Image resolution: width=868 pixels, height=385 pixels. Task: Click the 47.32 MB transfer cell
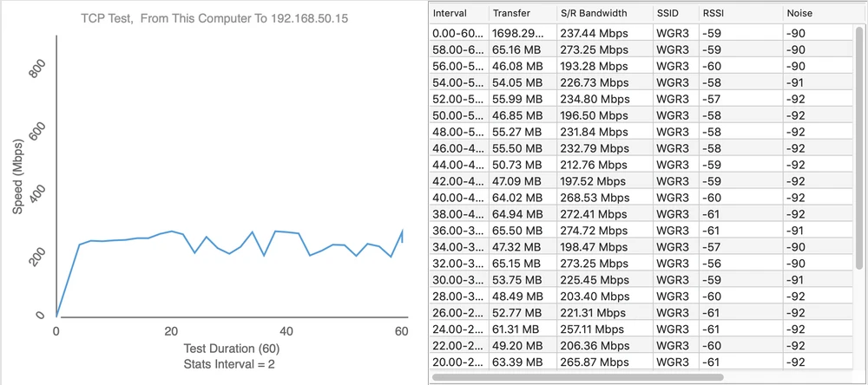[x=517, y=247]
